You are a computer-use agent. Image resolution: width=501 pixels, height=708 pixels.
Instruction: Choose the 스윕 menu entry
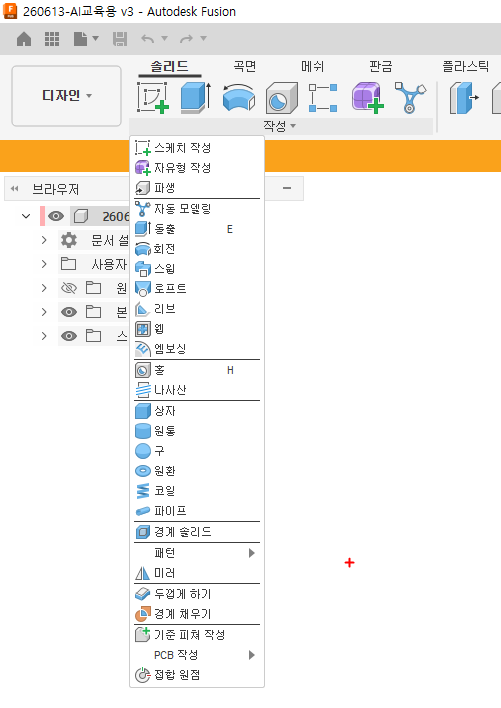click(x=197, y=269)
